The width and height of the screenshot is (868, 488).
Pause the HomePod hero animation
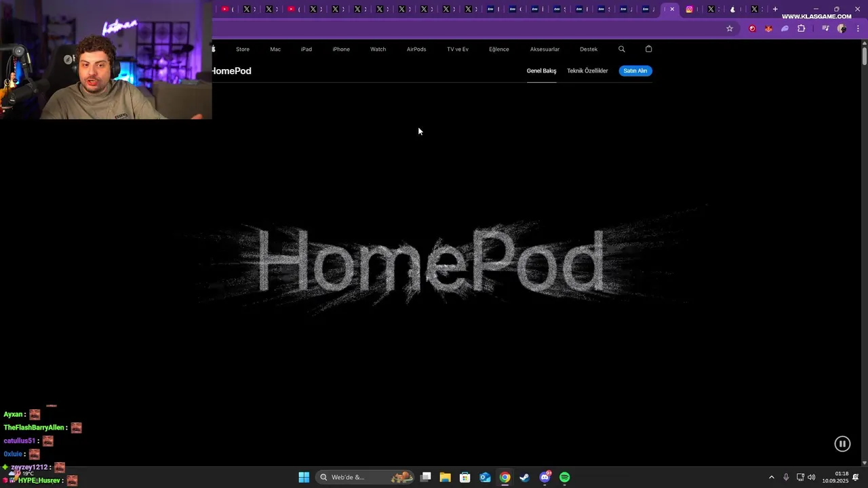842,444
